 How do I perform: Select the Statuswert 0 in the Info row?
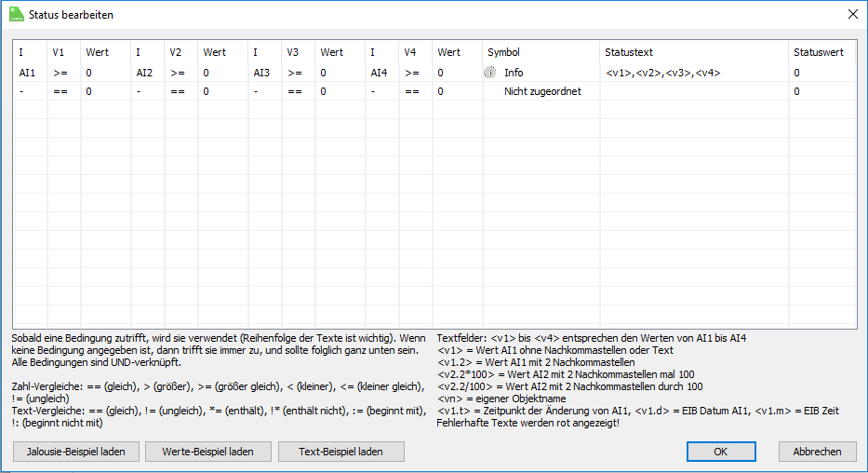(x=822, y=73)
